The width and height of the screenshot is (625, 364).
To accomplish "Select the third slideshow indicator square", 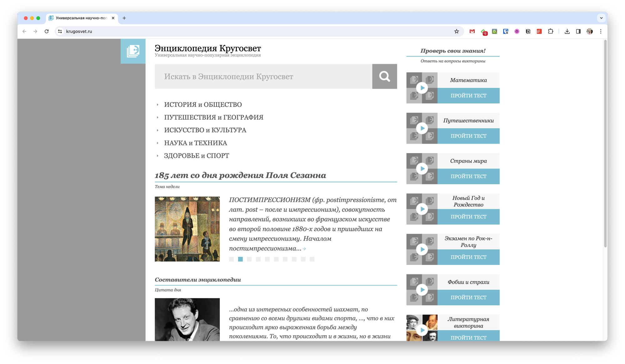I will [249, 259].
